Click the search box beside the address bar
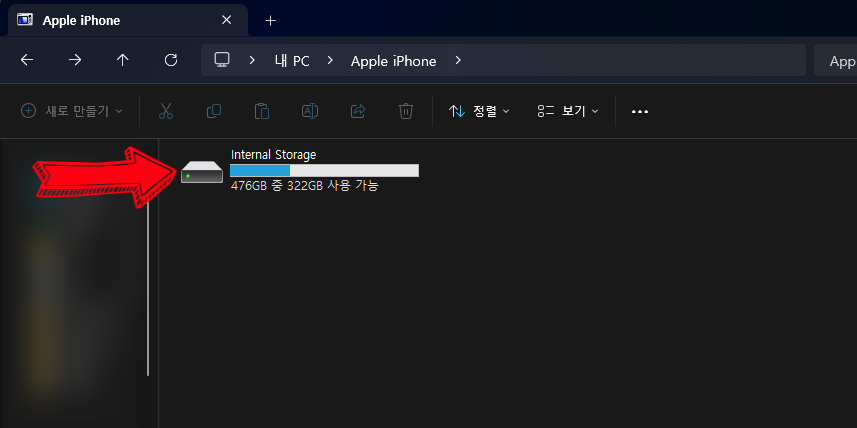Screen dimensions: 857x428 (x=836, y=61)
